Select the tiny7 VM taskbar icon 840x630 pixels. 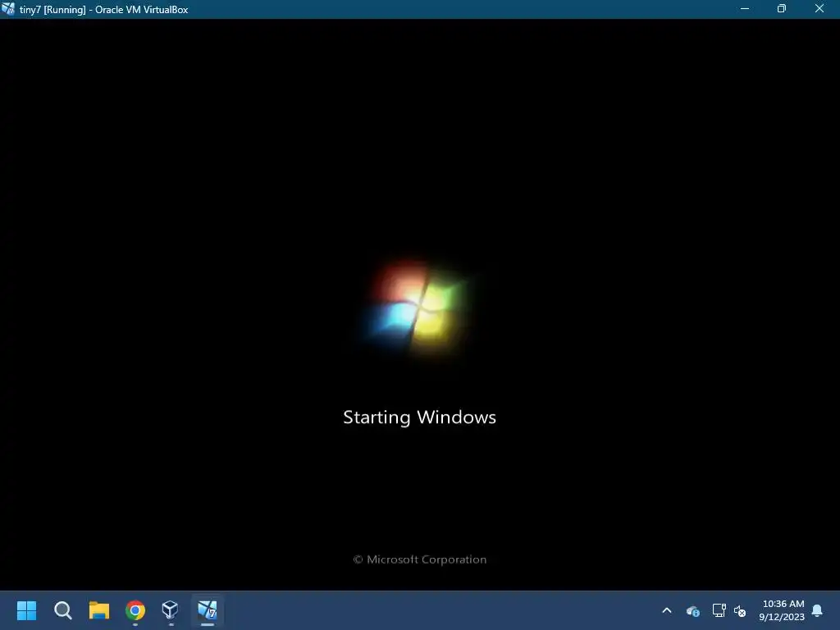click(x=208, y=610)
